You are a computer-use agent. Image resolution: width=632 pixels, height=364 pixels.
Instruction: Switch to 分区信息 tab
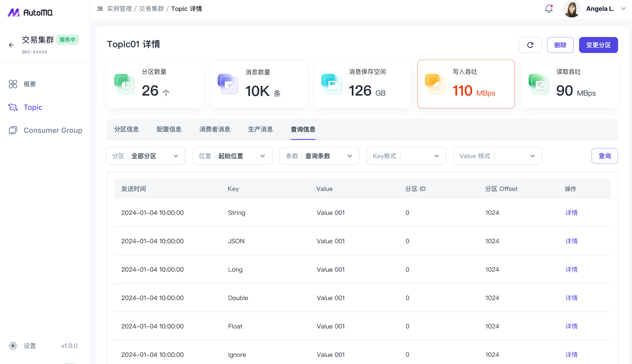point(126,129)
